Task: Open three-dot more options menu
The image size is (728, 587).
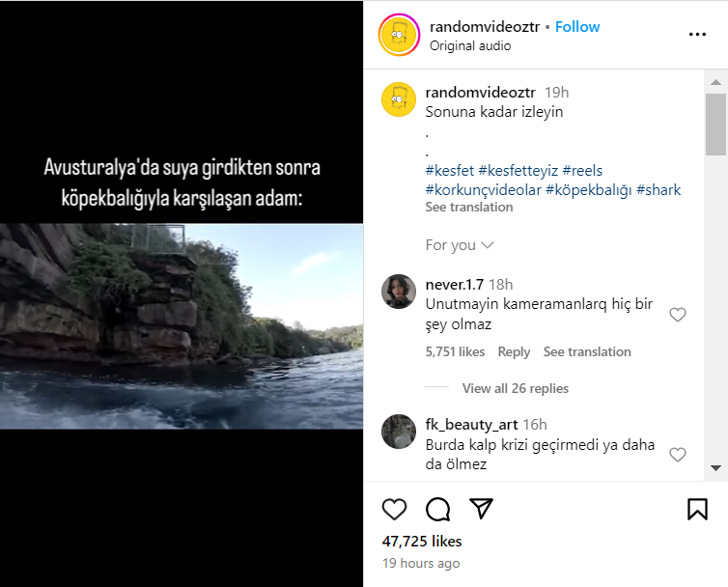Action: point(697,35)
